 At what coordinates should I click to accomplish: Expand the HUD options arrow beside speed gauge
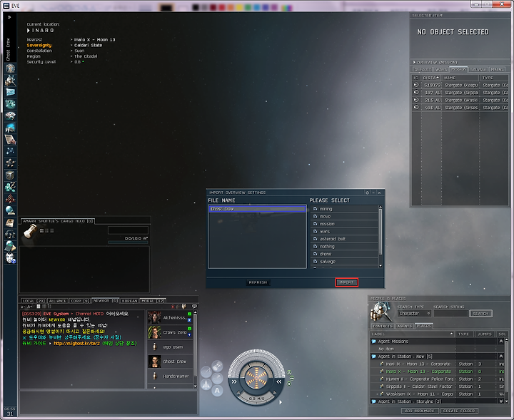281,402
